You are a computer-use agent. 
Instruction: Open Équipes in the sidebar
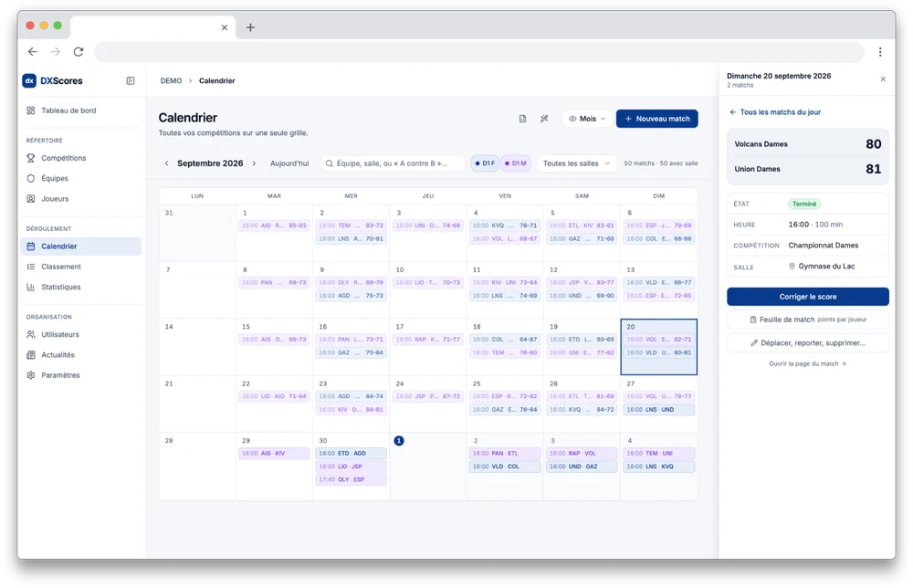coord(81,179)
